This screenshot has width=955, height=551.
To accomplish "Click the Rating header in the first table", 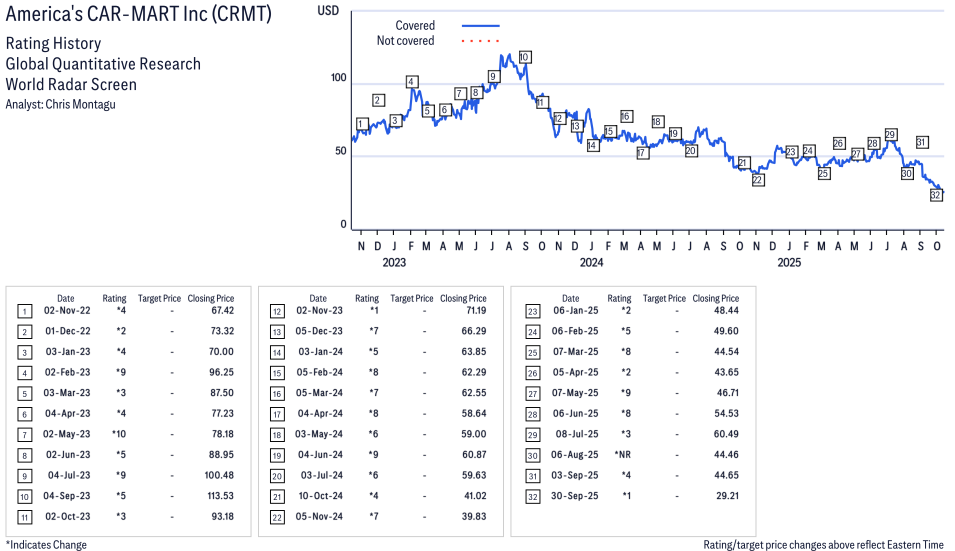I will pyautogui.click(x=114, y=298).
